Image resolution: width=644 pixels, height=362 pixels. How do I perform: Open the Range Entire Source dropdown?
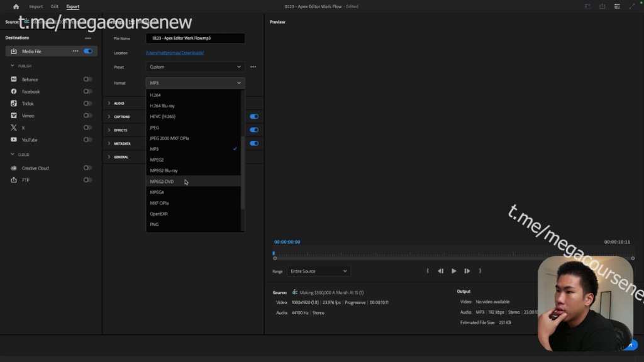coord(318,271)
